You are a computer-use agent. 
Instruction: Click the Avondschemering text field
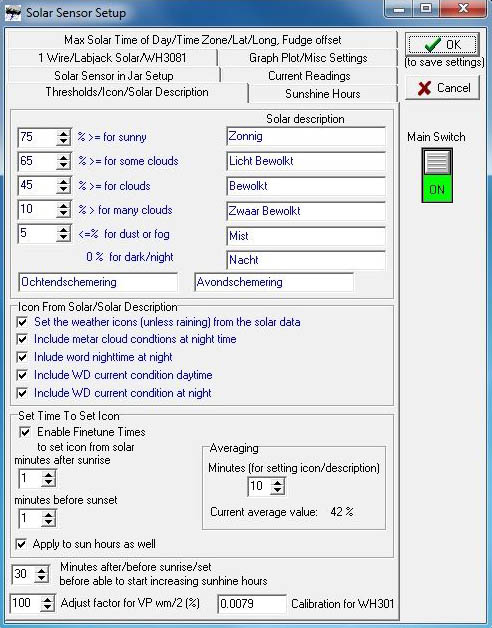[274, 282]
